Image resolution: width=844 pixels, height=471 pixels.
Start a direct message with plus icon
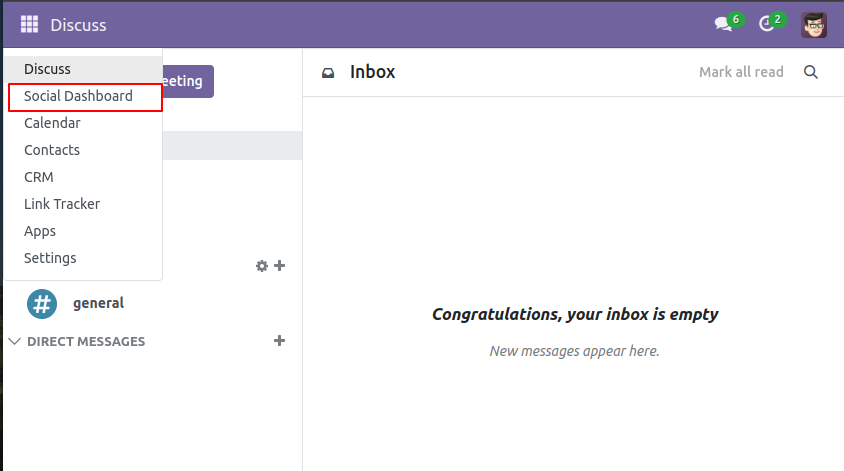coord(279,340)
